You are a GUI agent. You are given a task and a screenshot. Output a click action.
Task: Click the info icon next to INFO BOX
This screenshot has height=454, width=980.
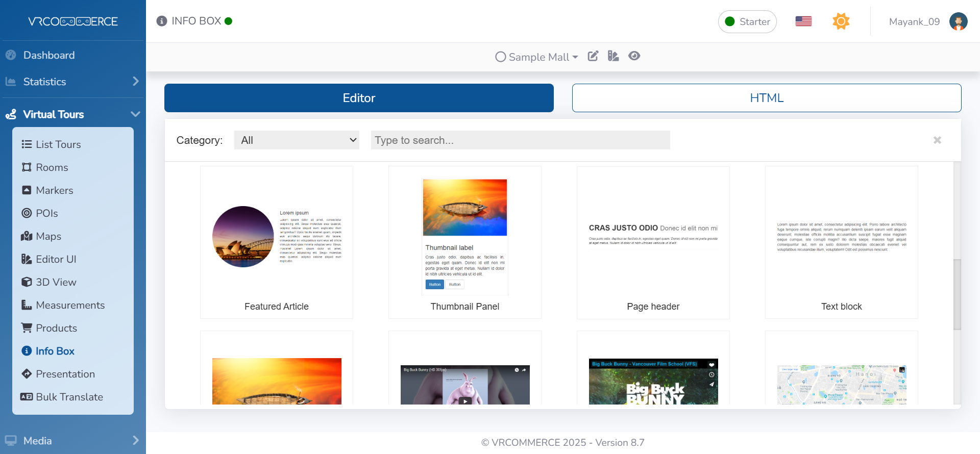point(162,21)
